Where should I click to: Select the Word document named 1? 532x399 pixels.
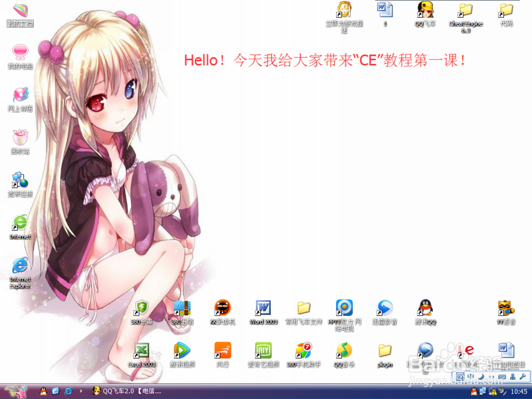click(385, 14)
